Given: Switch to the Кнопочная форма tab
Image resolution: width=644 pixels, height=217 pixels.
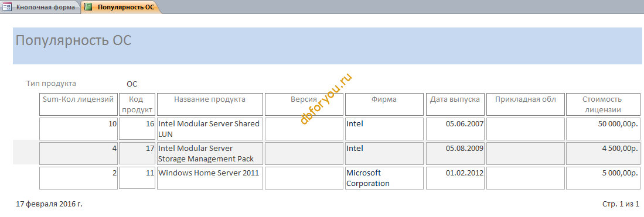Looking at the screenshot, I should click(40, 7).
